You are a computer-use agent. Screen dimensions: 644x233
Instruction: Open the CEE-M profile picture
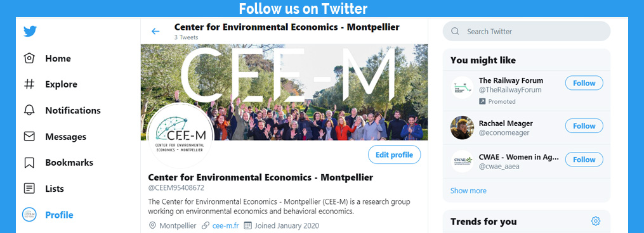pyautogui.click(x=180, y=135)
